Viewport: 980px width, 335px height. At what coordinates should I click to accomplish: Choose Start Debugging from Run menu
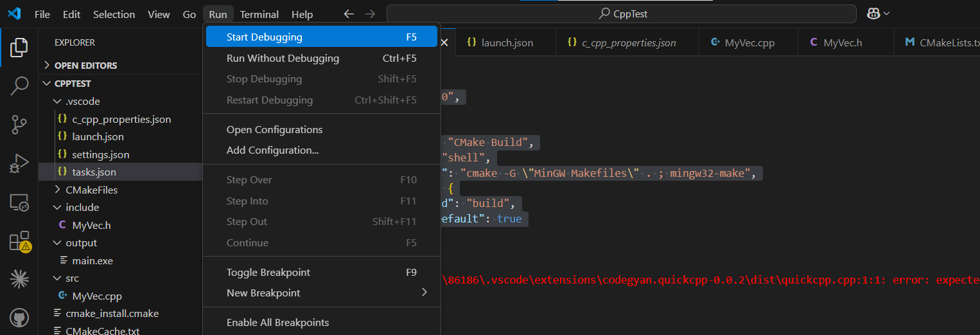[321, 37]
